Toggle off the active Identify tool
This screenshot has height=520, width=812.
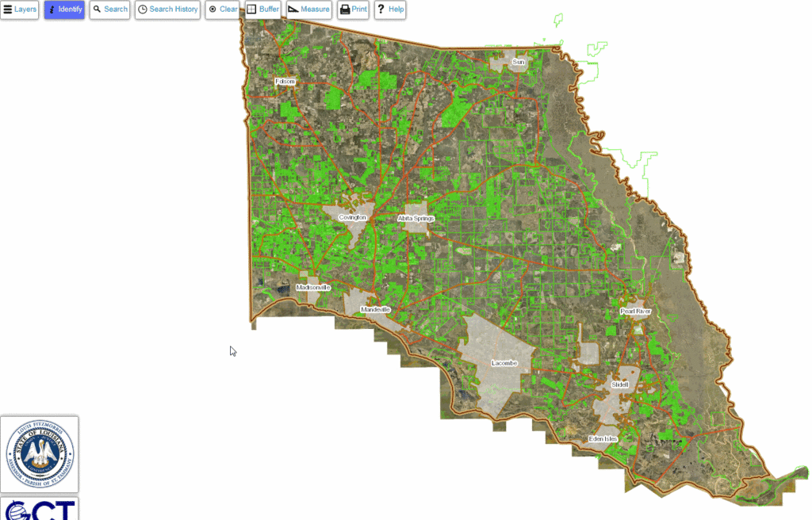tap(64, 9)
